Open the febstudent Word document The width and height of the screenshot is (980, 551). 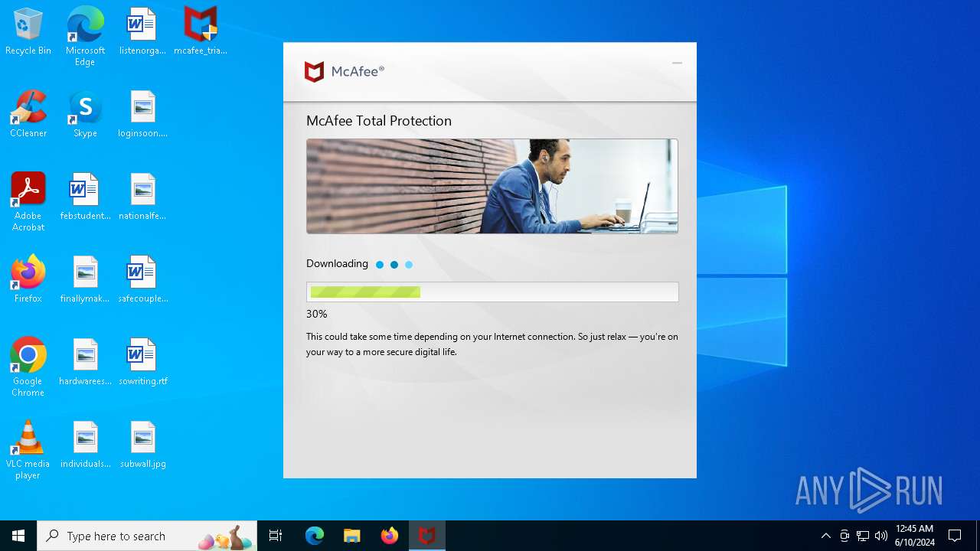click(x=85, y=197)
